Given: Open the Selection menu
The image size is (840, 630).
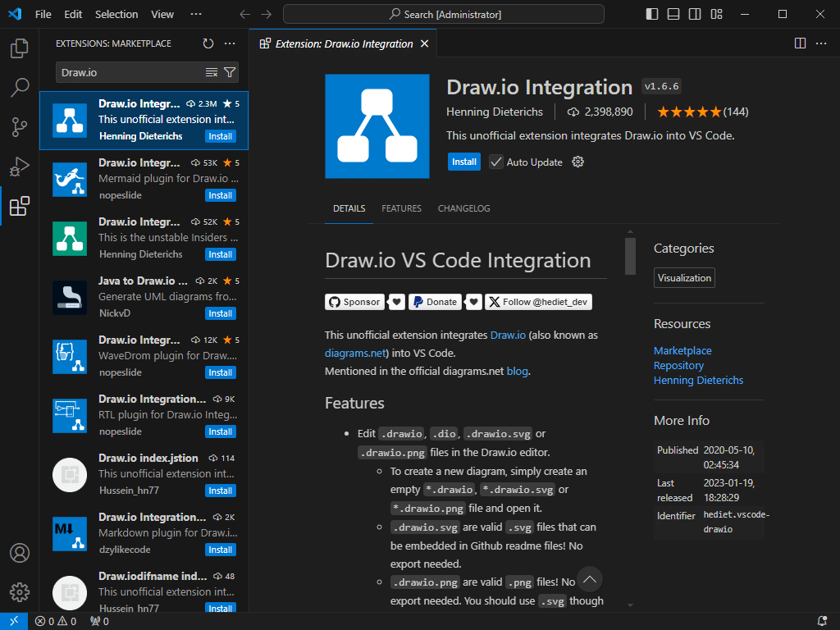Looking at the screenshot, I should click(x=116, y=15).
